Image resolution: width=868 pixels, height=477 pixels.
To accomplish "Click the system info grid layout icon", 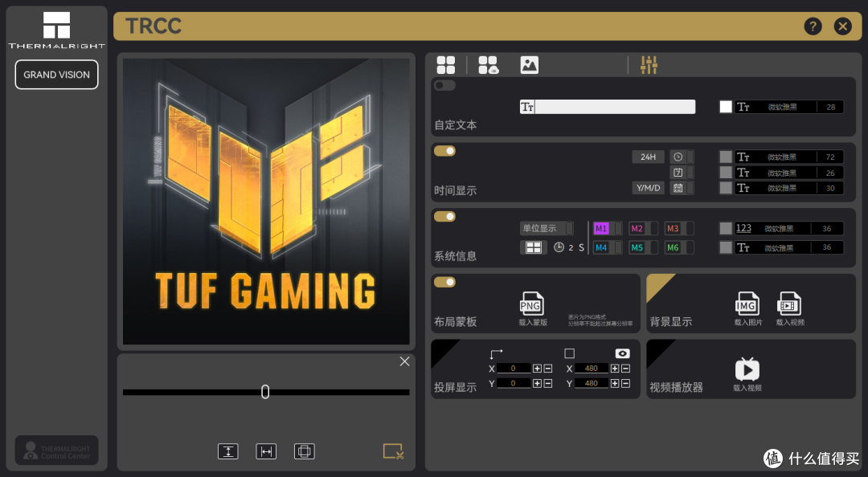I will [533, 247].
